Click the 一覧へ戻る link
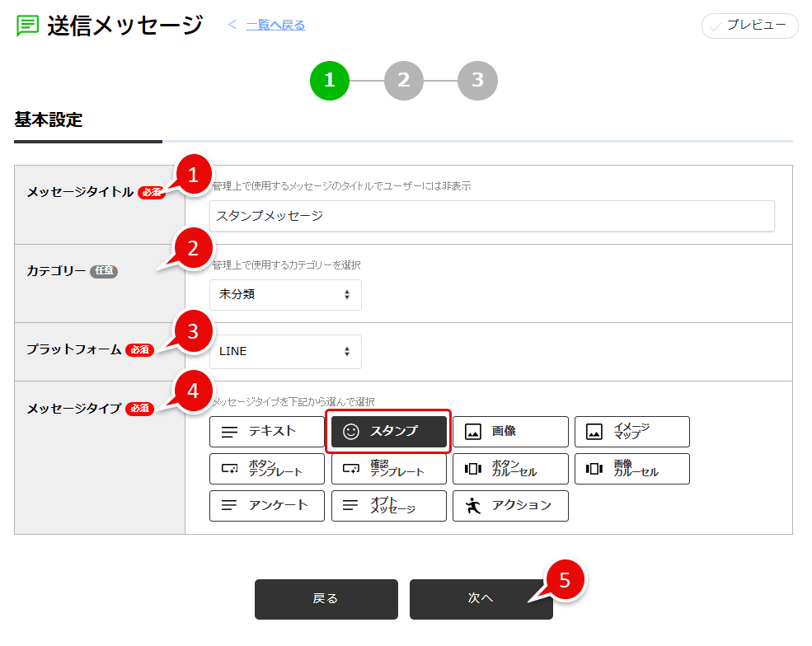The height and width of the screenshot is (646, 812). (x=273, y=26)
